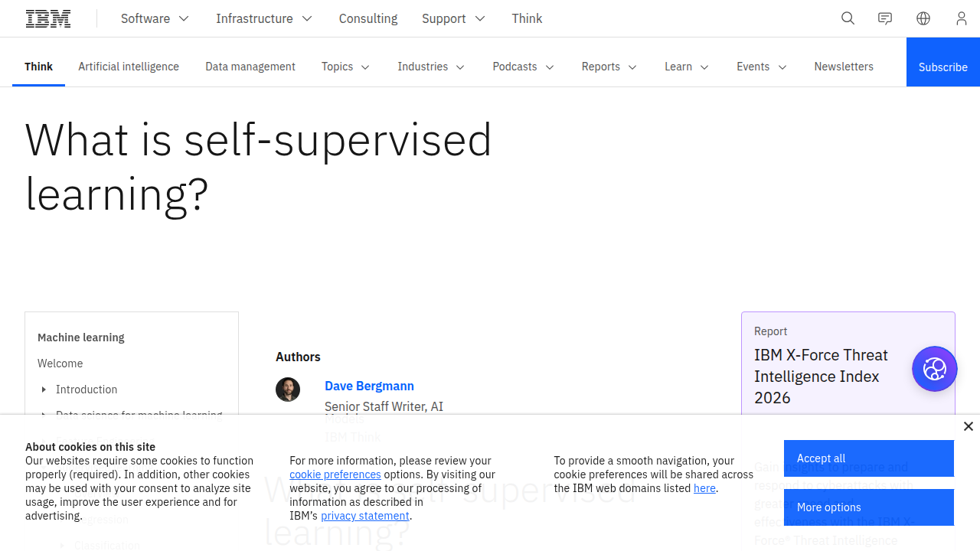Expand the Learn dropdown
The height and width of the screenshot is (551, 980).
tap(687, 67)
